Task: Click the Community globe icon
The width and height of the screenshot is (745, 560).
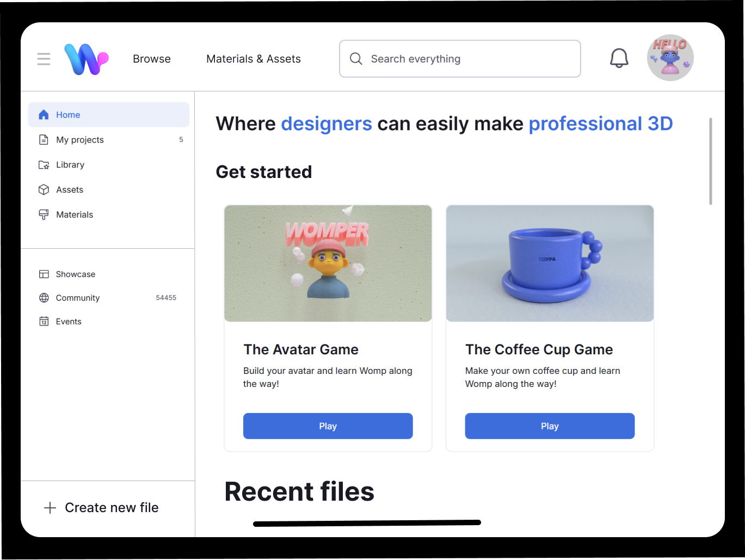Action: pyautogui.click(x=44, y=298)
